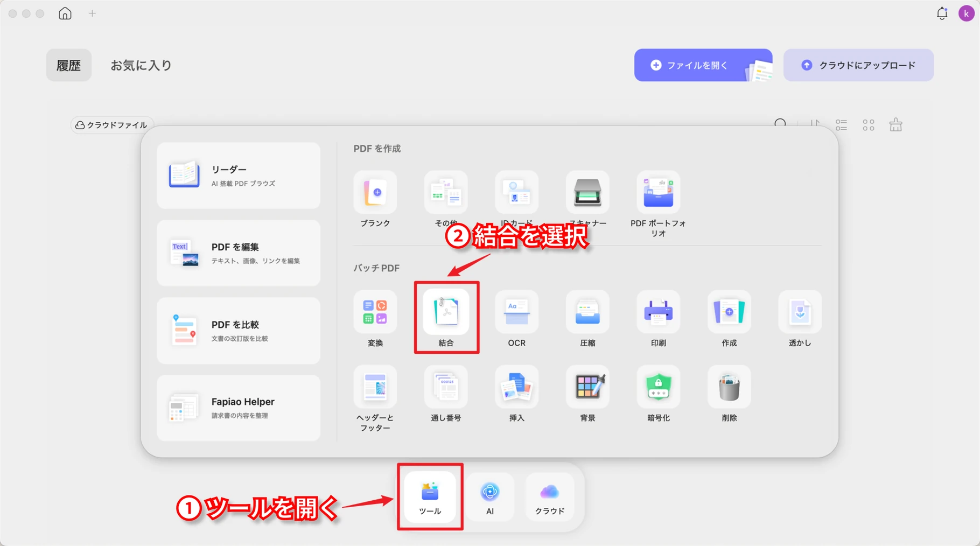Open the PDF を編集 card
The height and width of the screenshot is (546, 980).
pyautogui.click(x=239, y=253)
